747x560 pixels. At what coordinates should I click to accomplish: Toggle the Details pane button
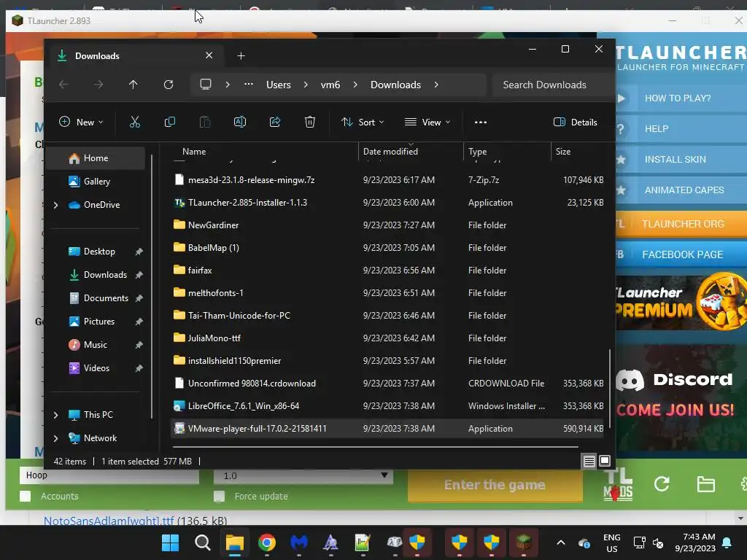(x=575, y=122)
